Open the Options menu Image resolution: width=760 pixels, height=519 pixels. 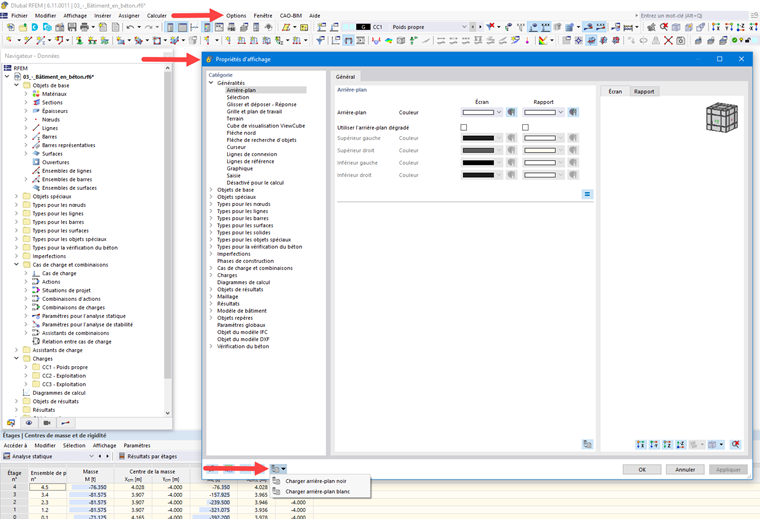(x=236, y=16)
